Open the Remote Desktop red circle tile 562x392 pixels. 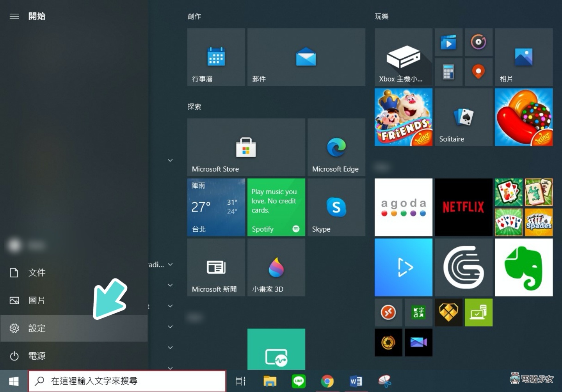(x=388, y=312)
